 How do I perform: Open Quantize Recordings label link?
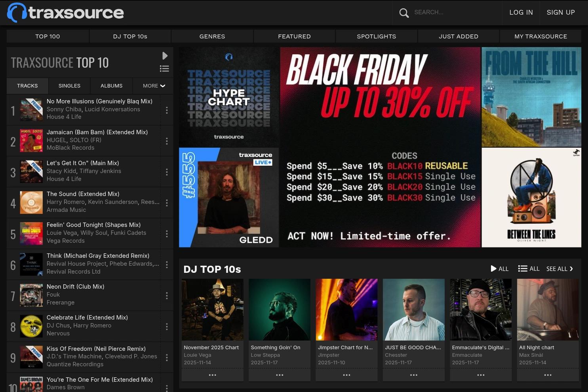point(75,364)
